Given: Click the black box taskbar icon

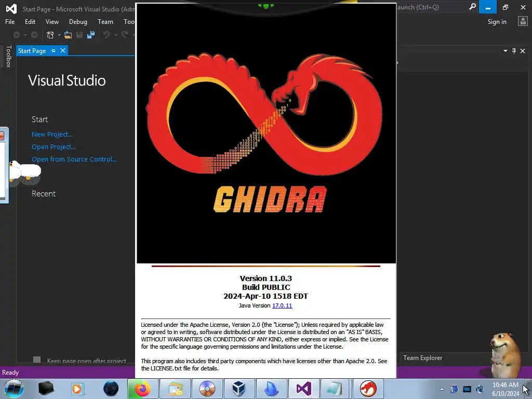Looking at the screenshot, I should pyautogui.click(x=46, y=389).
